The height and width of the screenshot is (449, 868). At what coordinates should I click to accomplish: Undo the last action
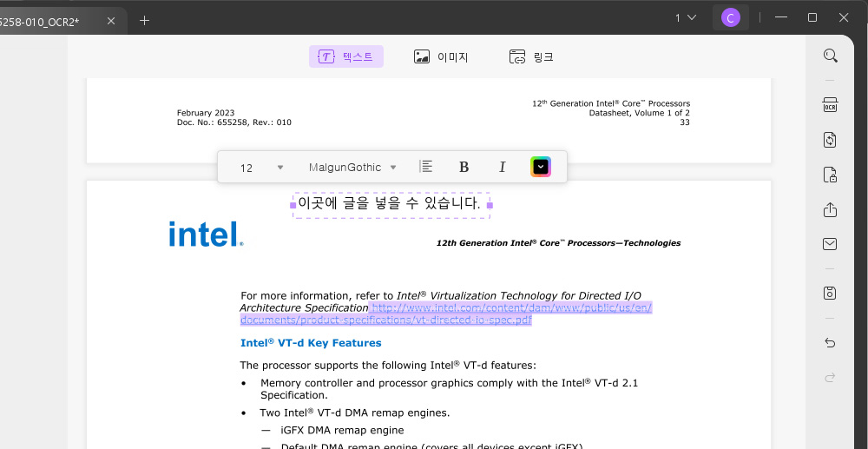coord(830,343)
